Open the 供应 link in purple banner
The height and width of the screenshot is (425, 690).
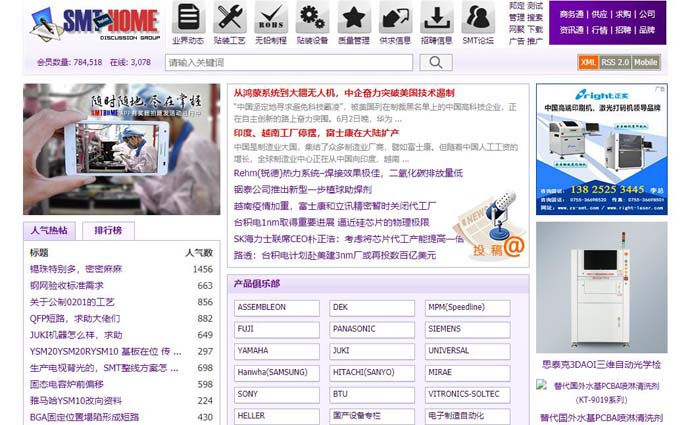click(599, 15)
